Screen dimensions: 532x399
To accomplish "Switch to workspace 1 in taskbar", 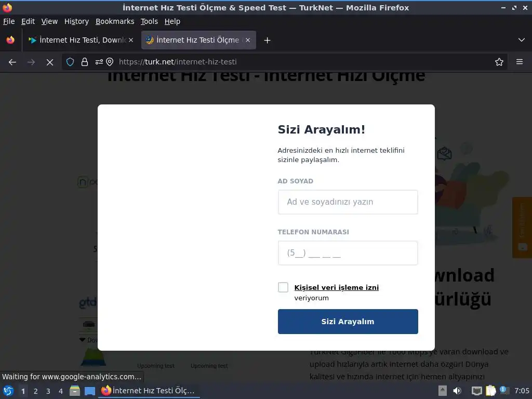I will 23,391.
